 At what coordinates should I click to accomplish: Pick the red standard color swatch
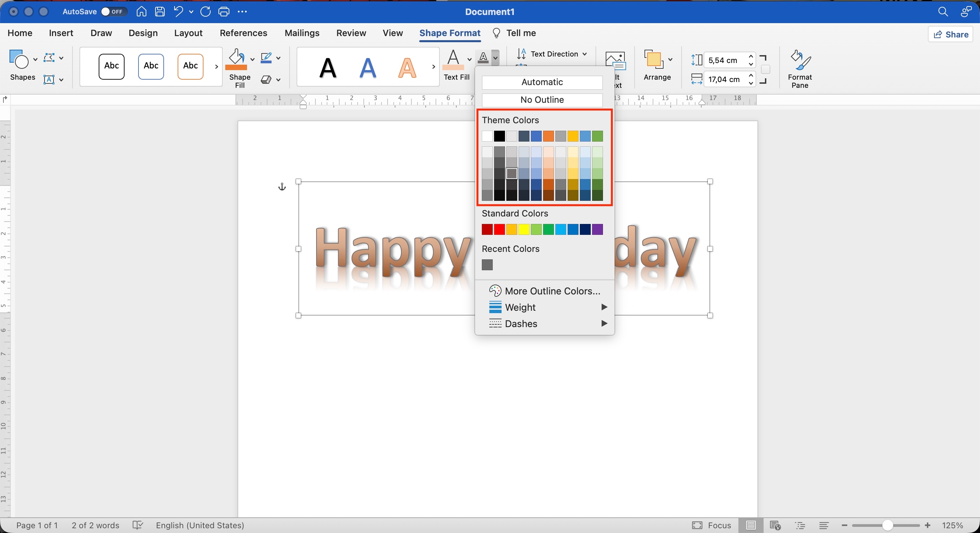click(x=500, y=229)
